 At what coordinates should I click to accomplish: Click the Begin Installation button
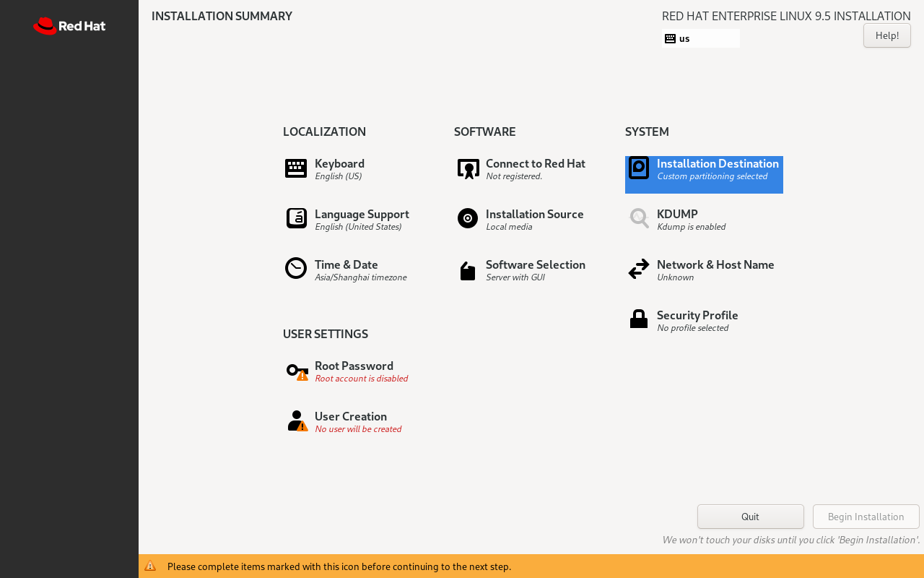tap(866, 517)
